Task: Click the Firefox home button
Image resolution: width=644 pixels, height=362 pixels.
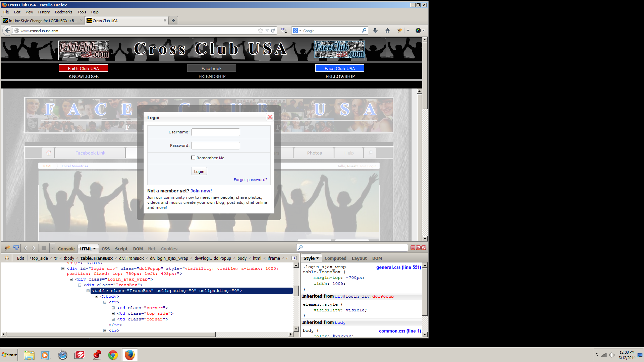Action: 387,31
